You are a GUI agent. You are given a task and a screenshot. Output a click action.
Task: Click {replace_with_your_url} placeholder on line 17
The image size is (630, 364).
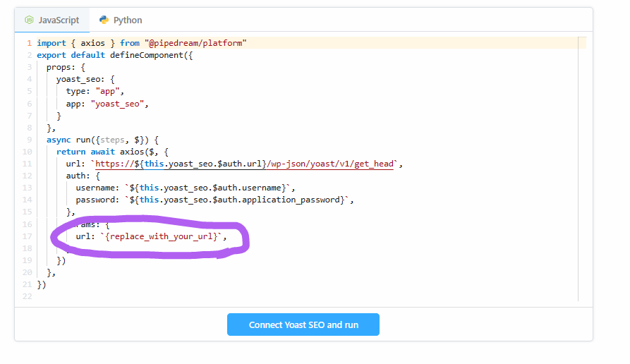tap(161, 236)
